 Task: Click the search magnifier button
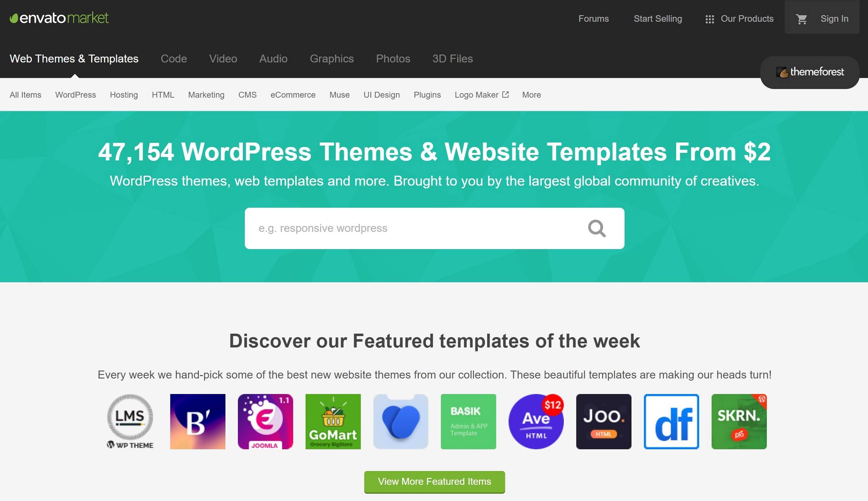pos(596,228)
